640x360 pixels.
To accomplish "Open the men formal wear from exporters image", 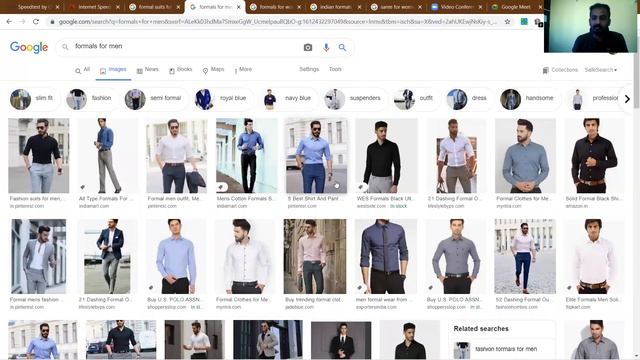I will [386, 256].
